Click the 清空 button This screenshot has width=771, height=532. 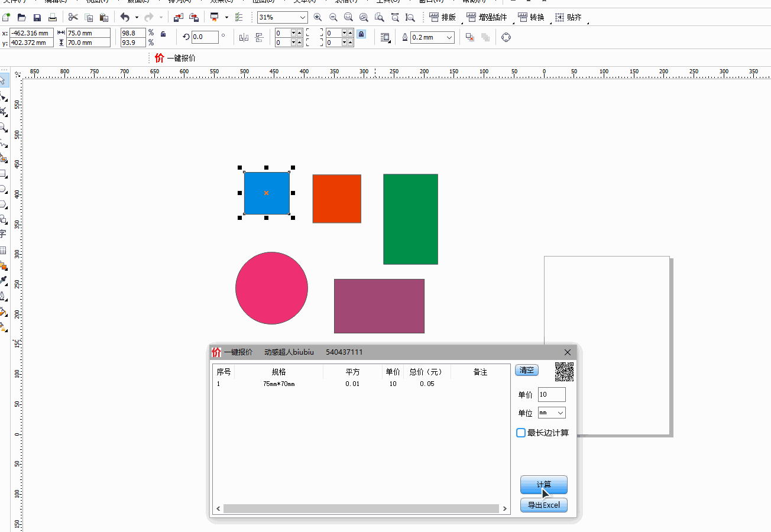coord(527,370)
